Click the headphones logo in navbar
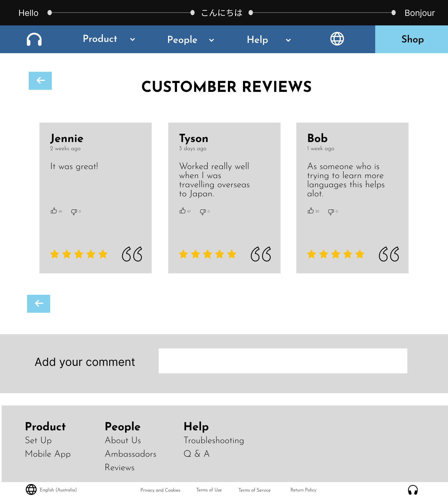The width and height of the screenshot is (448, 496). pyautogui.click(x=34, y=39)
